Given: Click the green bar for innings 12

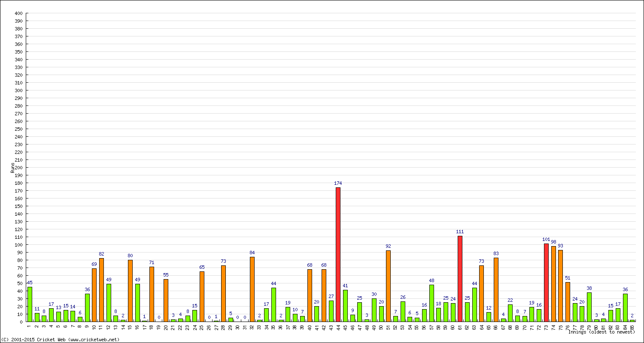Looking at the screenshot, I should 109,303.
